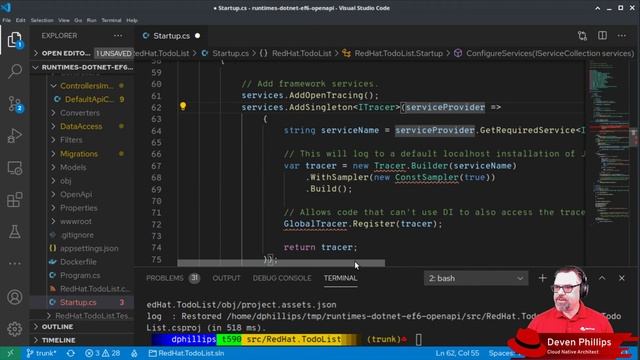Click the VS Code logo in title bar
Screen dimensions: 640x360
coord(7,8)
